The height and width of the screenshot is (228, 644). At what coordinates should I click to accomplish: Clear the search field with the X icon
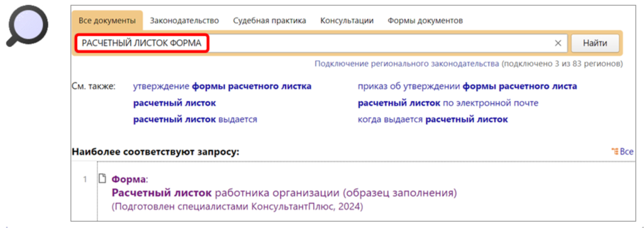[x=558, y=43]
